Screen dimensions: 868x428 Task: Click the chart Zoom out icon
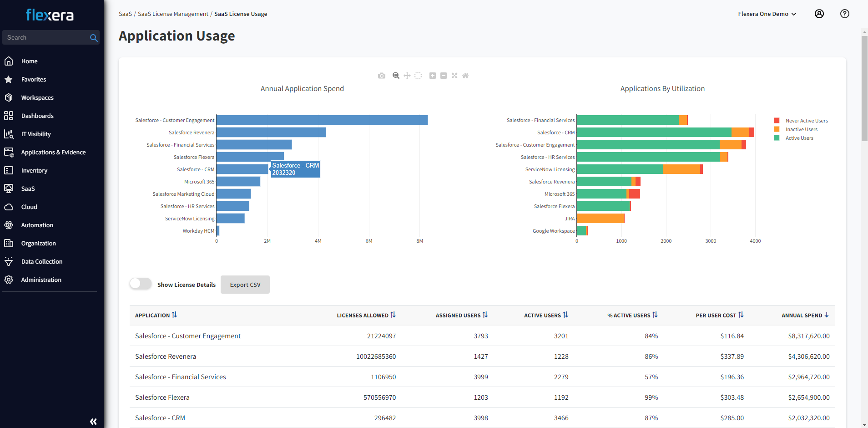pos(444,76)
